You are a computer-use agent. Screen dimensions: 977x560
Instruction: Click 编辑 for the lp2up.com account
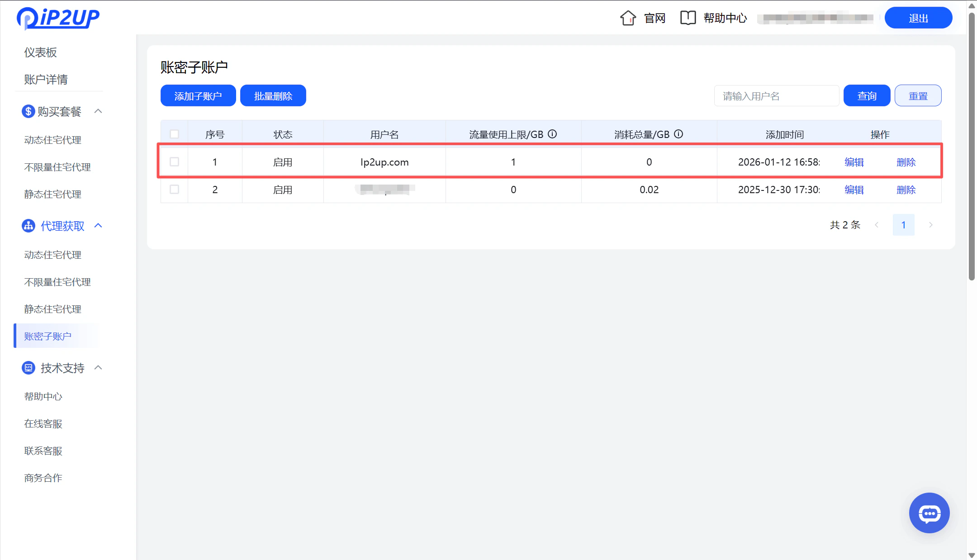(854, 161)
